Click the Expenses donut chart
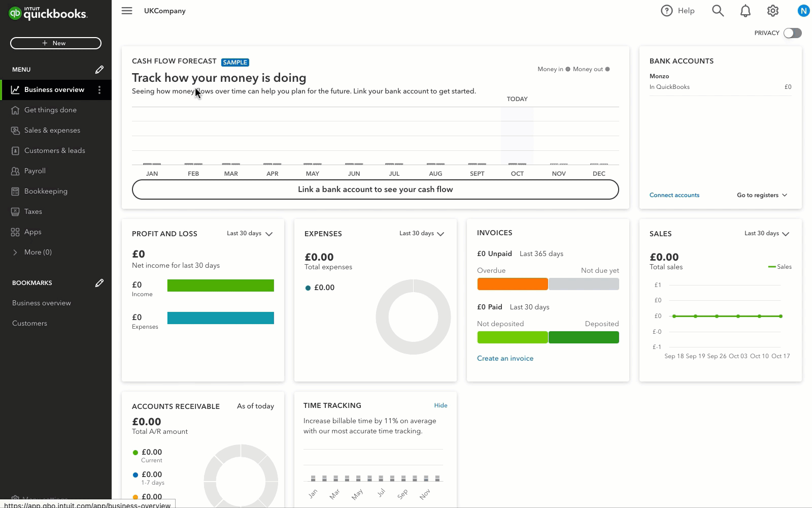The height and width of the screenshot is (508, 812). click(x=413, y=317)
